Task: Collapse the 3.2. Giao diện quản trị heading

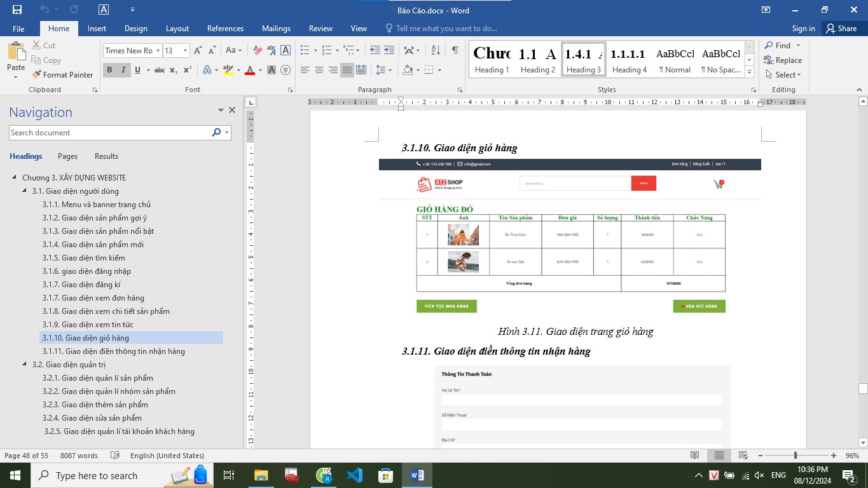Action: tap(25, 365)
